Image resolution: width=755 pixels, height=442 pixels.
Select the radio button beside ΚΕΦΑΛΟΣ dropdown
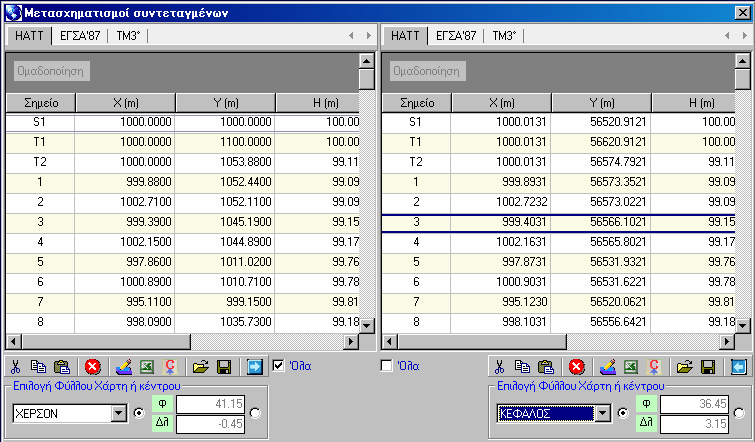(623, 413)
